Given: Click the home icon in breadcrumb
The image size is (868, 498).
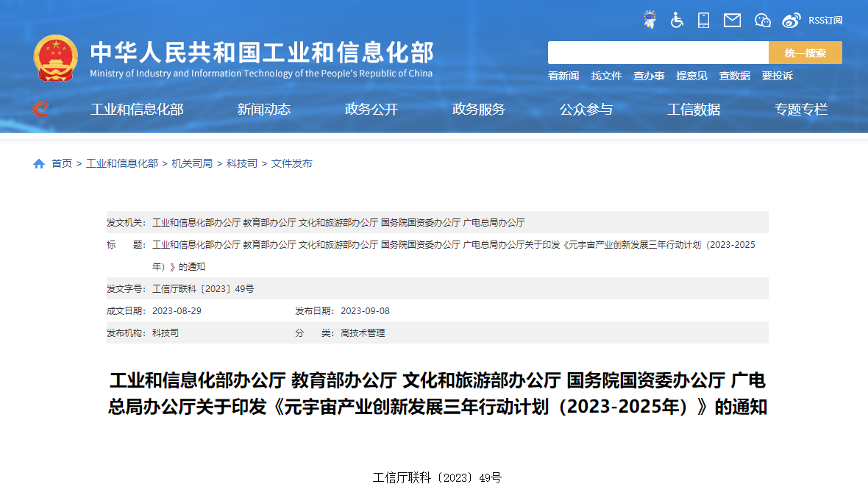Looking at the screenshot, I should point(39,163).
